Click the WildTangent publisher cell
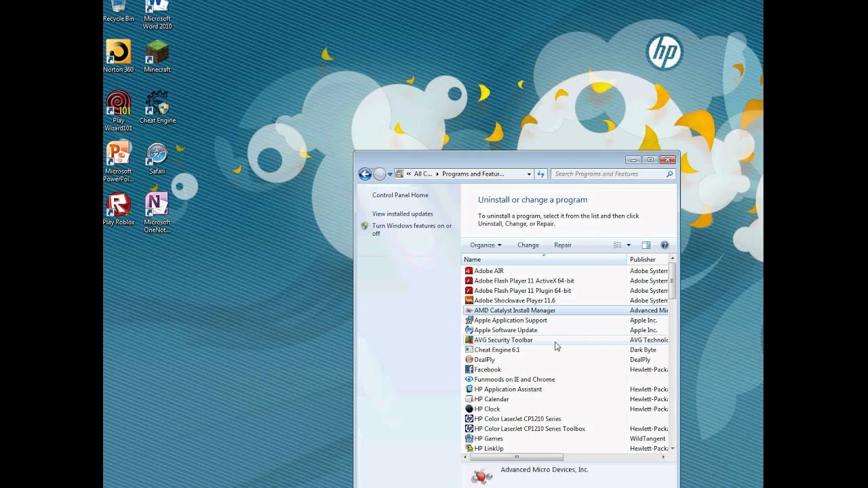This screenshot has width=868, height=488. [647, 439]
